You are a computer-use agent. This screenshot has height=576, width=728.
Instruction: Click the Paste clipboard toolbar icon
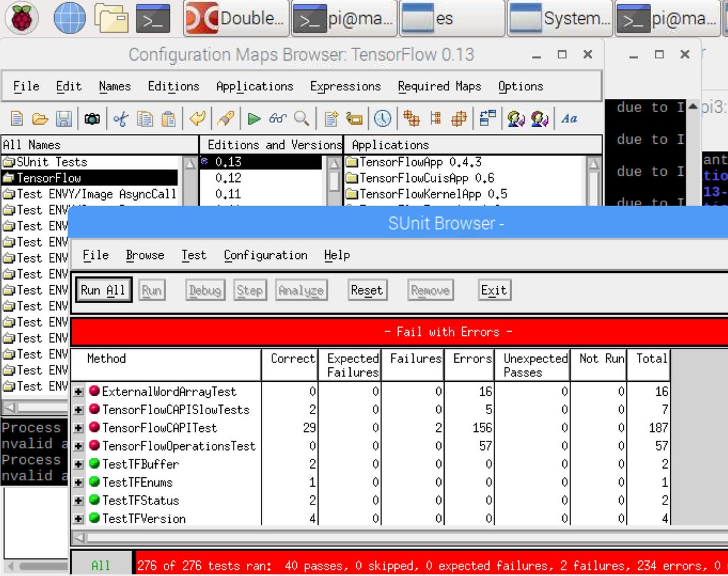point(169,119)
